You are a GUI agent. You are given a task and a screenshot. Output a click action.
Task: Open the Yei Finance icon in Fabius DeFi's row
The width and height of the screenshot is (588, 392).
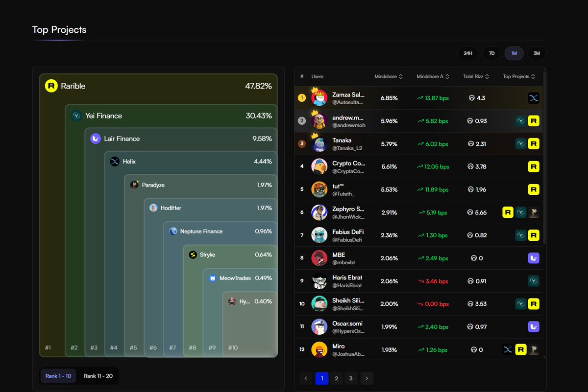pos(520,235)
